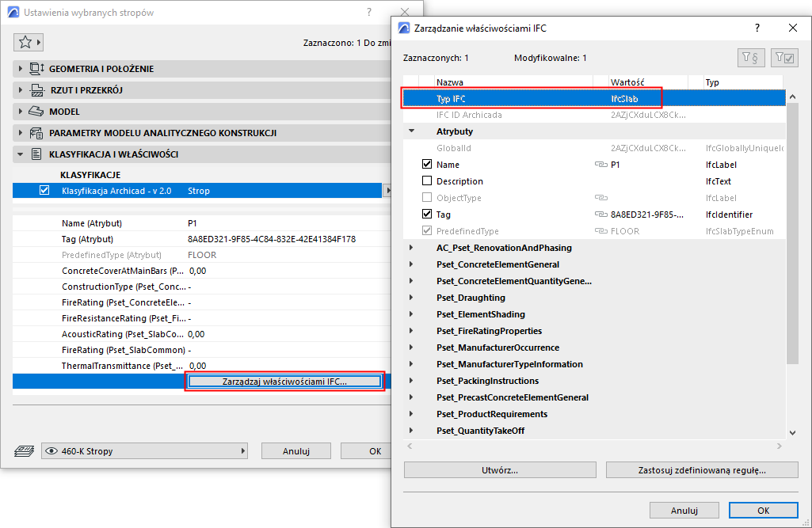Click horizontal scroll right arrow in IFC list

[780, 446]
